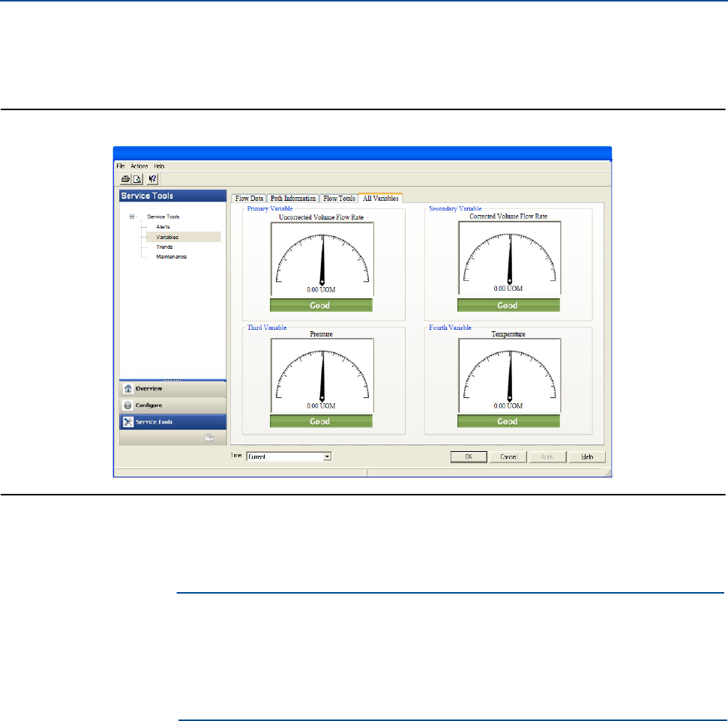The image size is (728, 721).
Task: Click the Third Variable group label
Action: point(266,328)
